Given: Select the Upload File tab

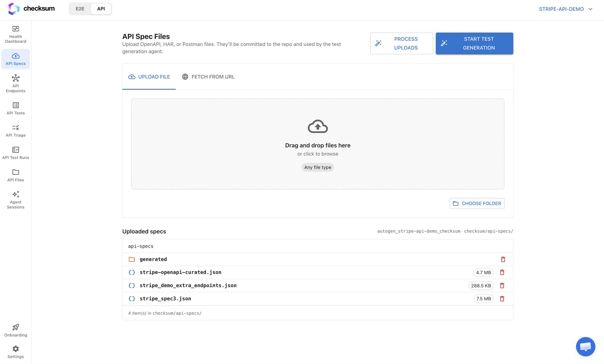Looking at the screenshot, I should click(149, 77).
